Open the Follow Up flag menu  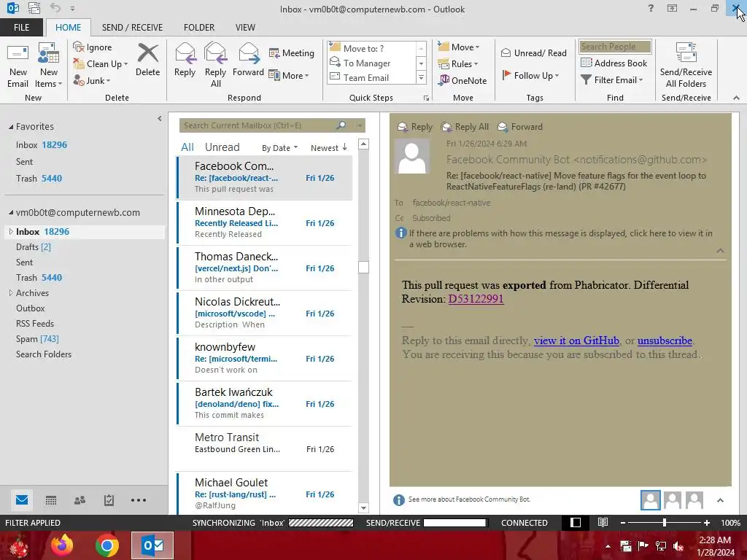[x=531, y=75]
